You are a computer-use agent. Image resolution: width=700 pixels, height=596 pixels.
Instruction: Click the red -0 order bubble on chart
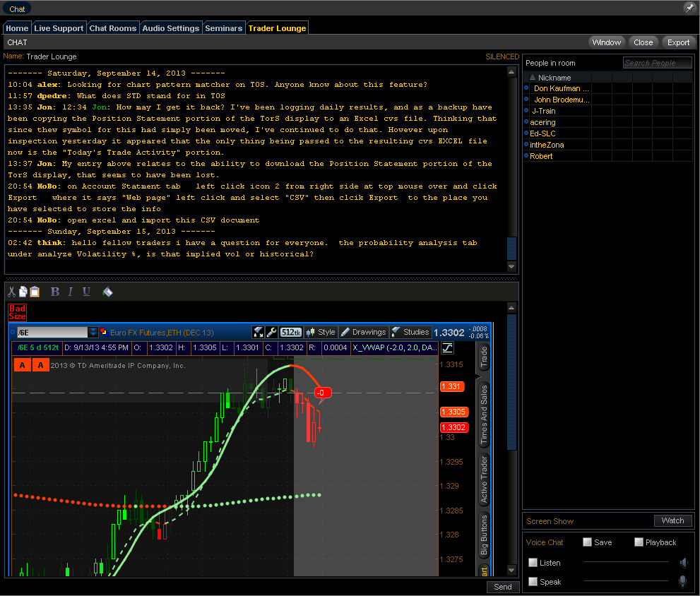click(x=322, y=393)
